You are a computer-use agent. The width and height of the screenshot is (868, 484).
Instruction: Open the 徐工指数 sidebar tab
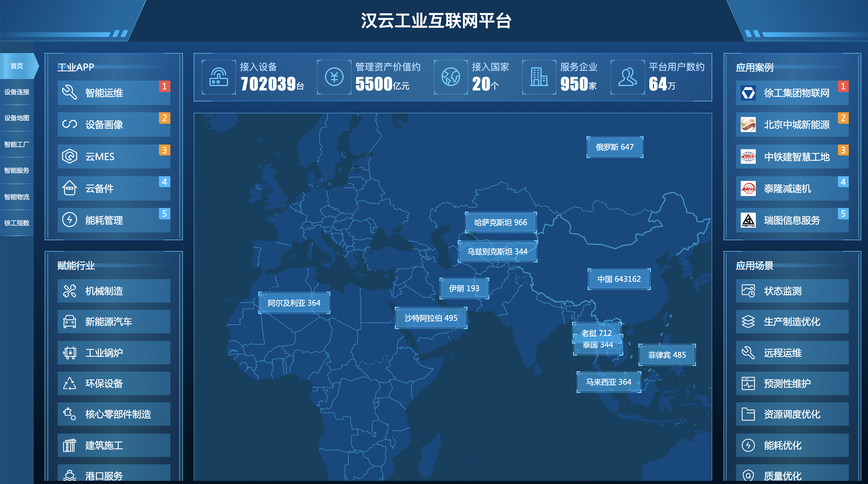(x=17, y=223)
